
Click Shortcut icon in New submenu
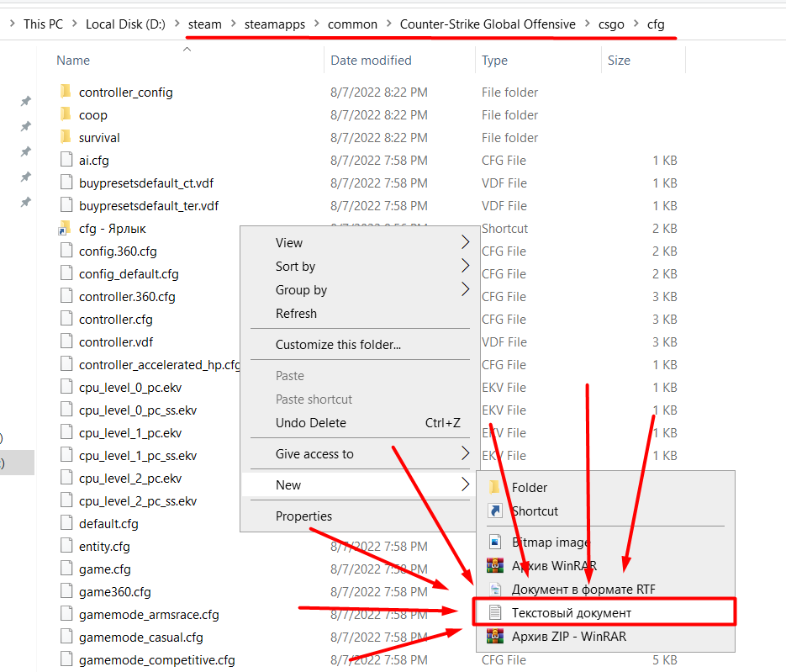coord(495,511)
